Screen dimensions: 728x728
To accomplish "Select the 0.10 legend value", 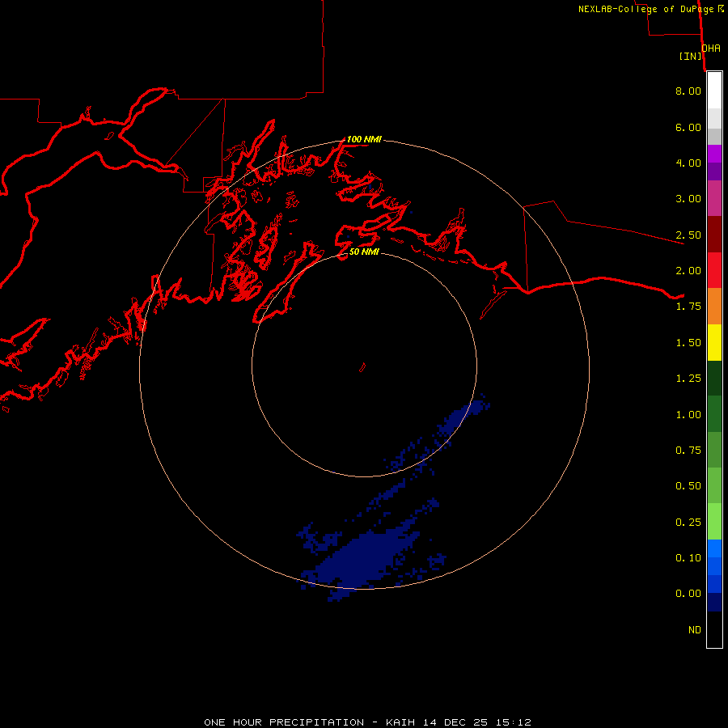I will pos(688,558).
